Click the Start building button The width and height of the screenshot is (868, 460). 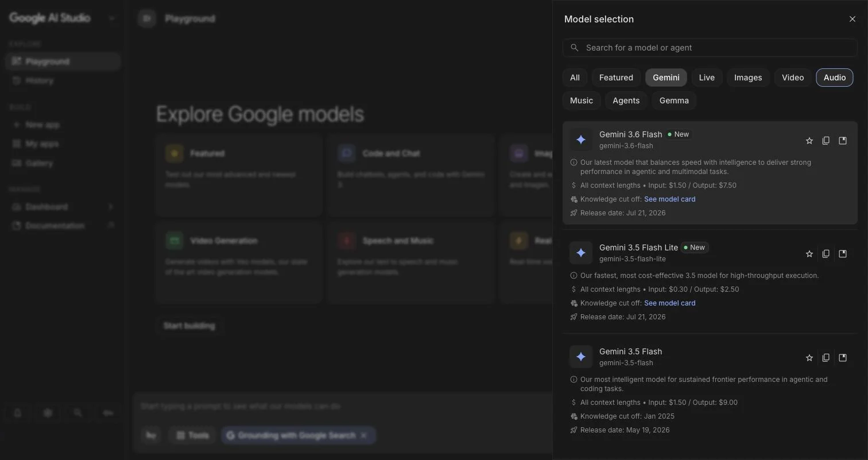189,326
